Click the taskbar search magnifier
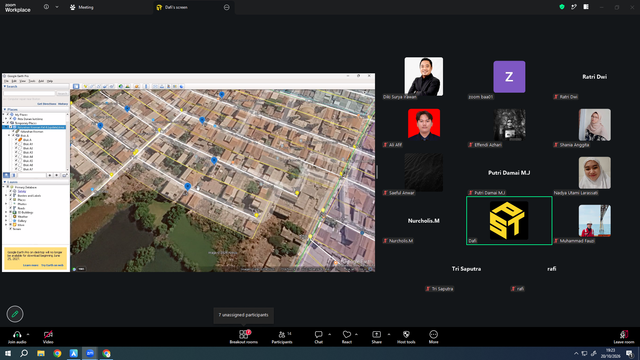 click(x=24, y=353)
